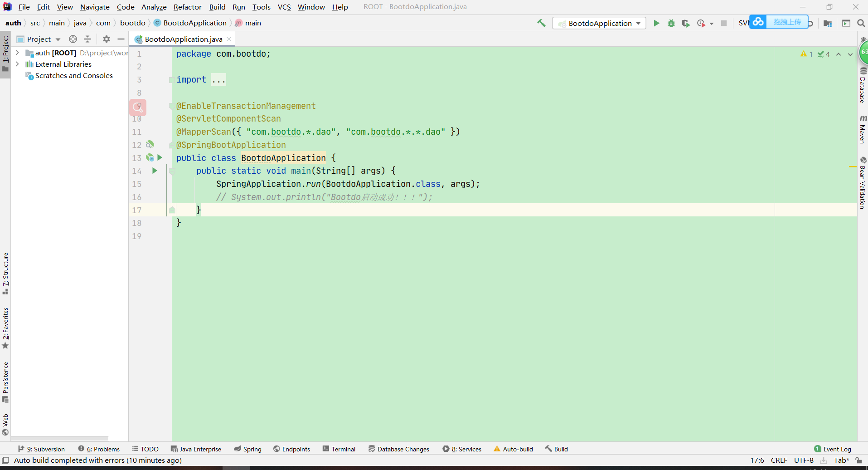868x470 pixels.
Task: Run BootdoApplication with the green play icon
Action: pyautogui.click(x=656, y=23)
